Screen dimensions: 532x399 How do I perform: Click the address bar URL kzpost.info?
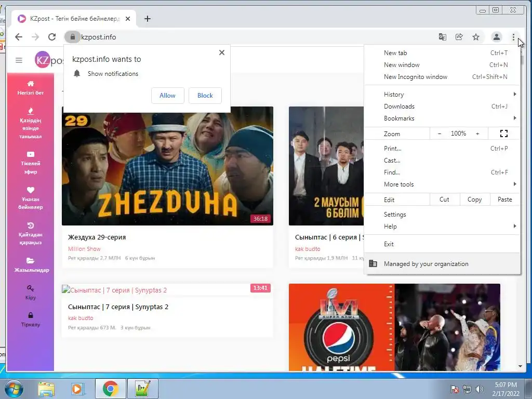[99, 37]
